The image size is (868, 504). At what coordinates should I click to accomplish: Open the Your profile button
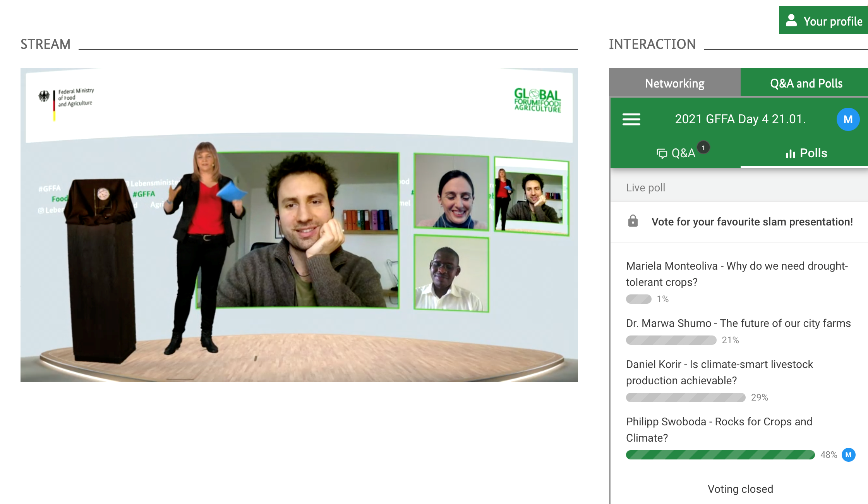823,21
